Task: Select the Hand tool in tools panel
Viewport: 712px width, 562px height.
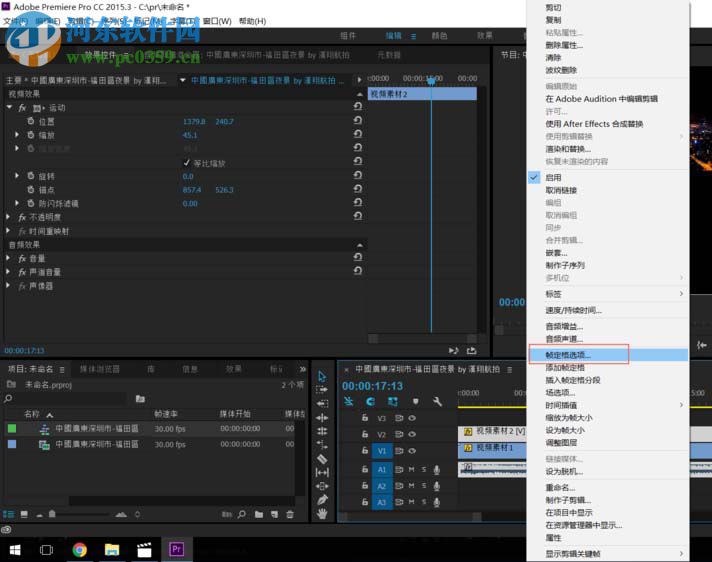Action: point(322,513)
